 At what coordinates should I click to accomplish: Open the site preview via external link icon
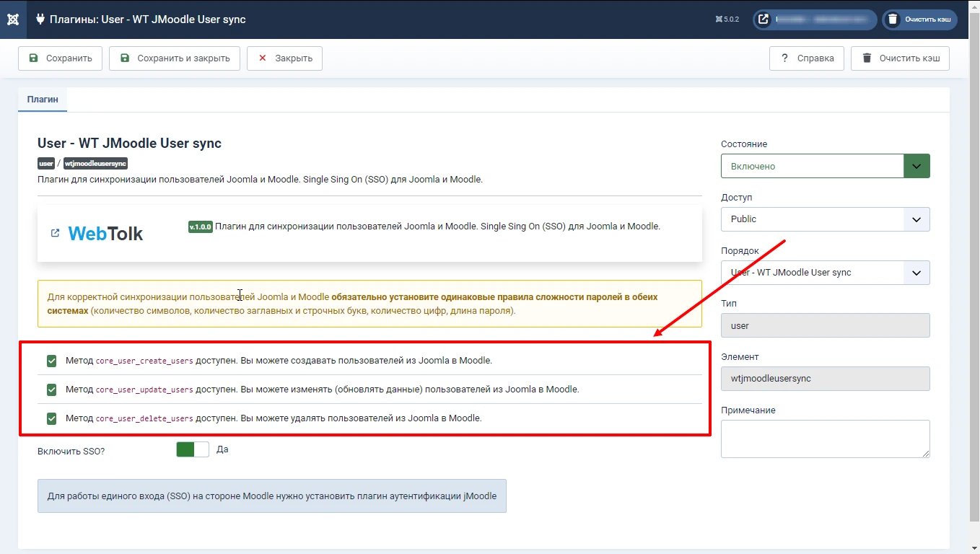[x=763, y=19]
